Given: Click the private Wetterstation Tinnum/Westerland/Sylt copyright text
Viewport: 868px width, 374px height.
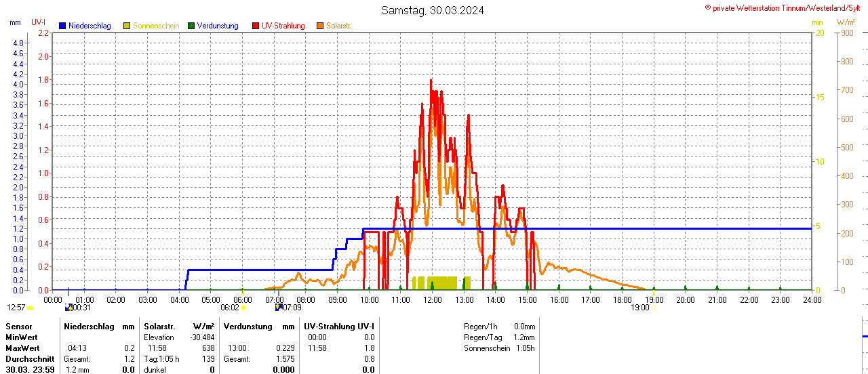Looking at the screenshot, I should (785, 8).
